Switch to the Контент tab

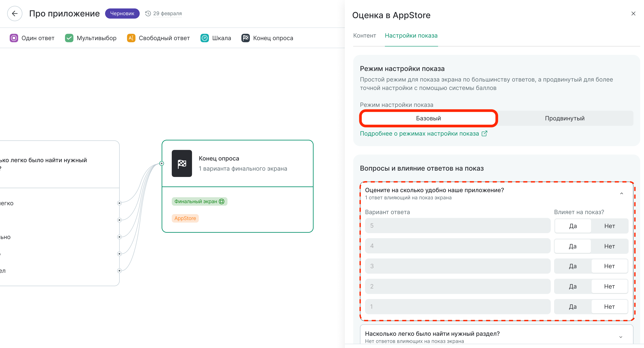(364, 36)
